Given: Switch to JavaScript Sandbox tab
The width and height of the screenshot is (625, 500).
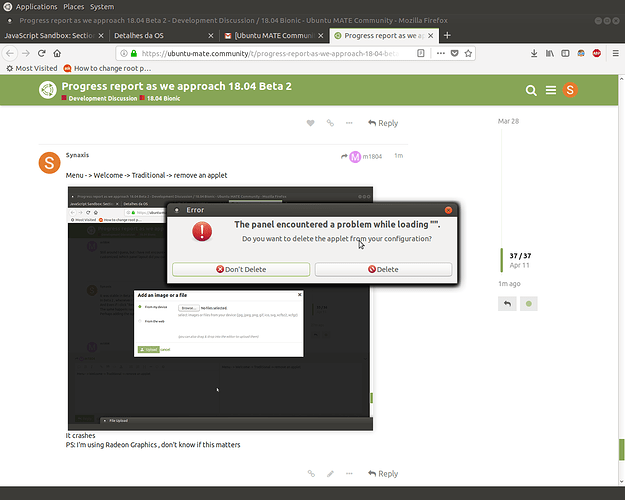Looking at the screenshot, I should (x=49, y=35).
